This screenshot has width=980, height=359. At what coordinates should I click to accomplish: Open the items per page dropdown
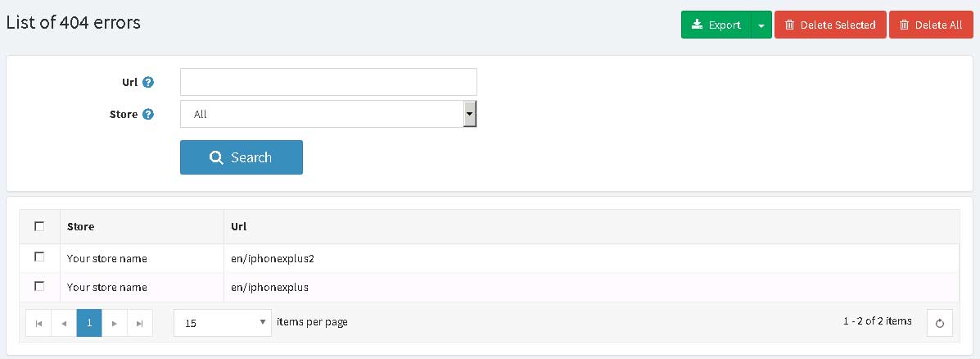(223, 323)
